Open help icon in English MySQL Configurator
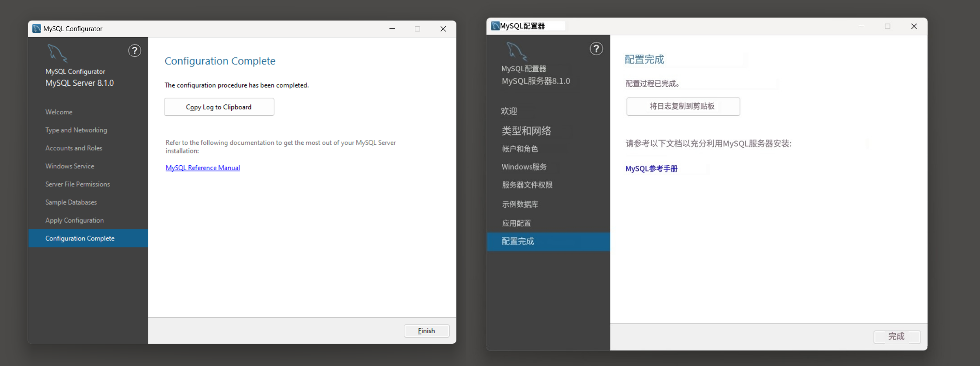The image size is (980, 366). click(135, 51)
